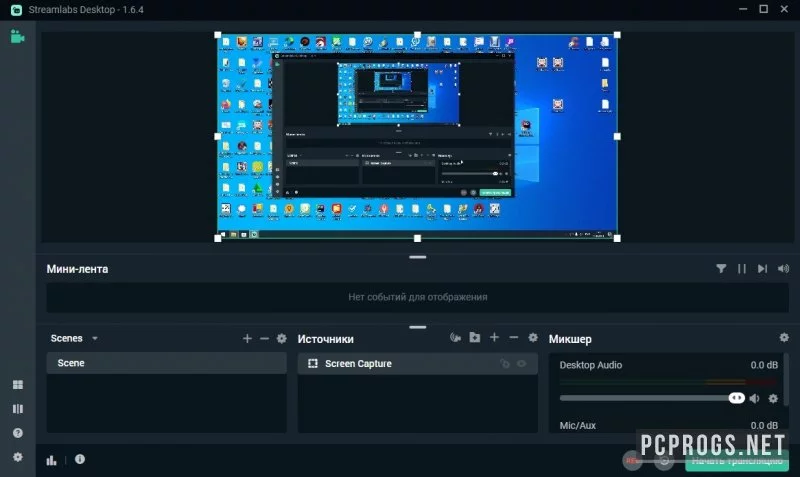800x477 pixels.
Task: Open the audio source icon in Источники header
Action: pos(456,337)
